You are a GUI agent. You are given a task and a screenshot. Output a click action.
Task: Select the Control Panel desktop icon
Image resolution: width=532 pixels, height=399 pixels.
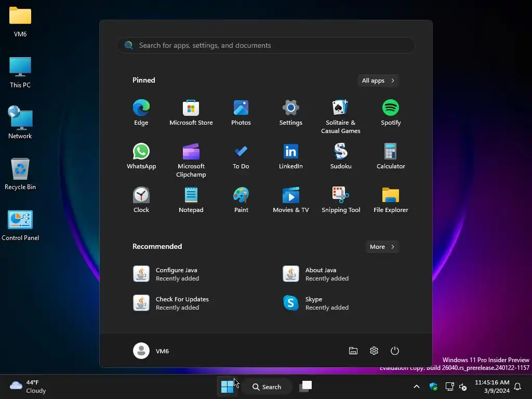20,225
